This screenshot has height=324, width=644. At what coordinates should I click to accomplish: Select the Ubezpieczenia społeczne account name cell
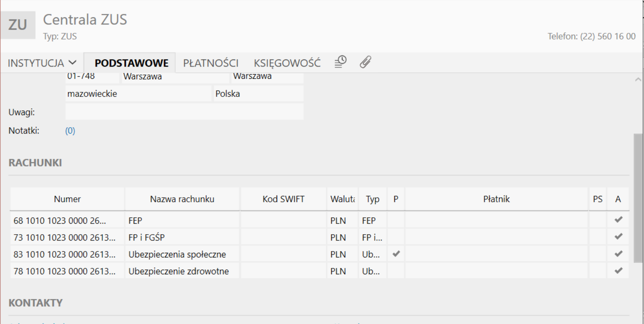(x=182, y=254)
